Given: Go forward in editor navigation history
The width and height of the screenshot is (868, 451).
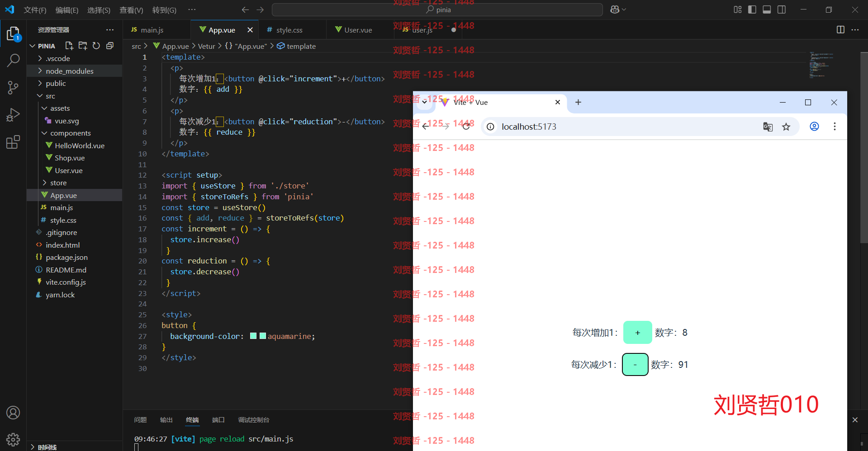Looking at the screenshot, I should (260, 9).
